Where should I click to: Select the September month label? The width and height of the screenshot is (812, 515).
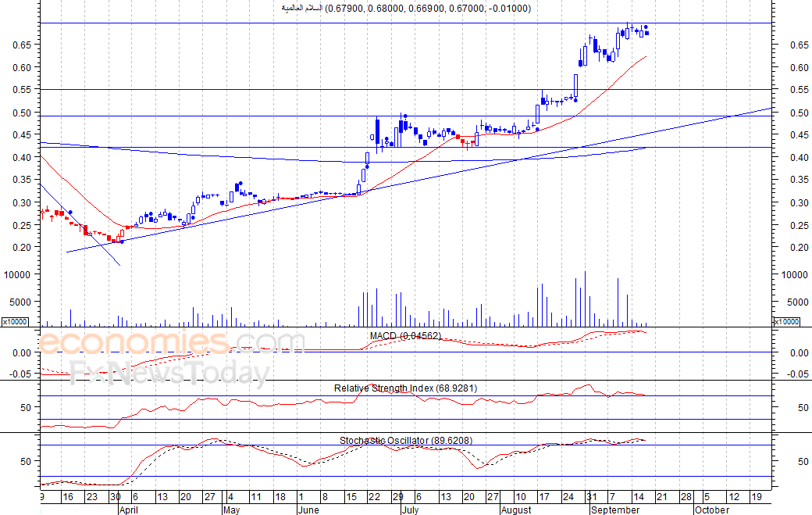click(x=615, y=510)
